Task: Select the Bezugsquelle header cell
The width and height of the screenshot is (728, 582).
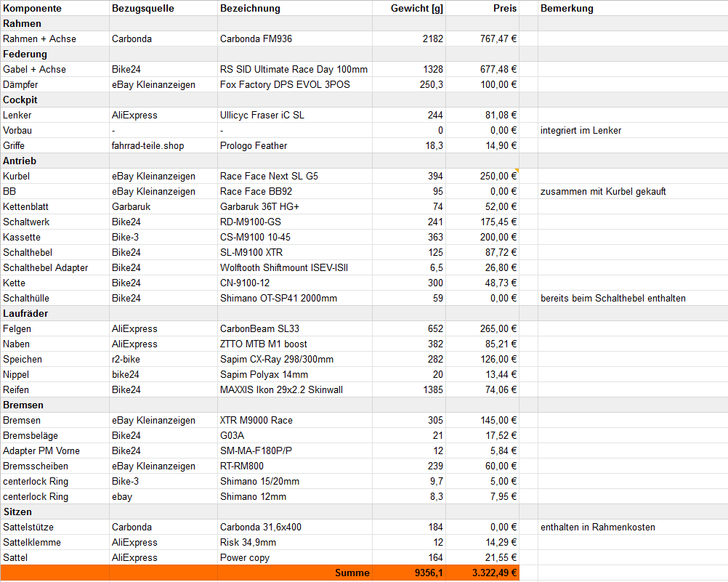Action: tap(163, 9)
